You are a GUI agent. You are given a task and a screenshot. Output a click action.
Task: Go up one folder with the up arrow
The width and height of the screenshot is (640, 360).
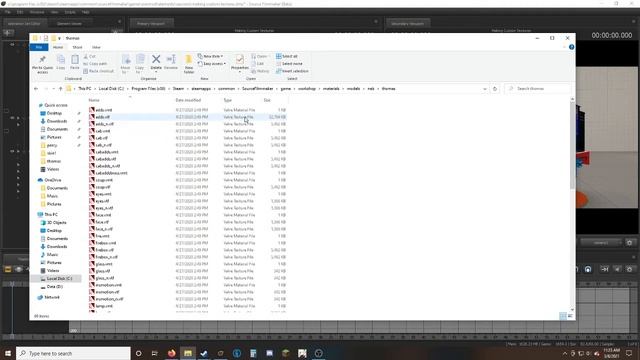[60, 89]
